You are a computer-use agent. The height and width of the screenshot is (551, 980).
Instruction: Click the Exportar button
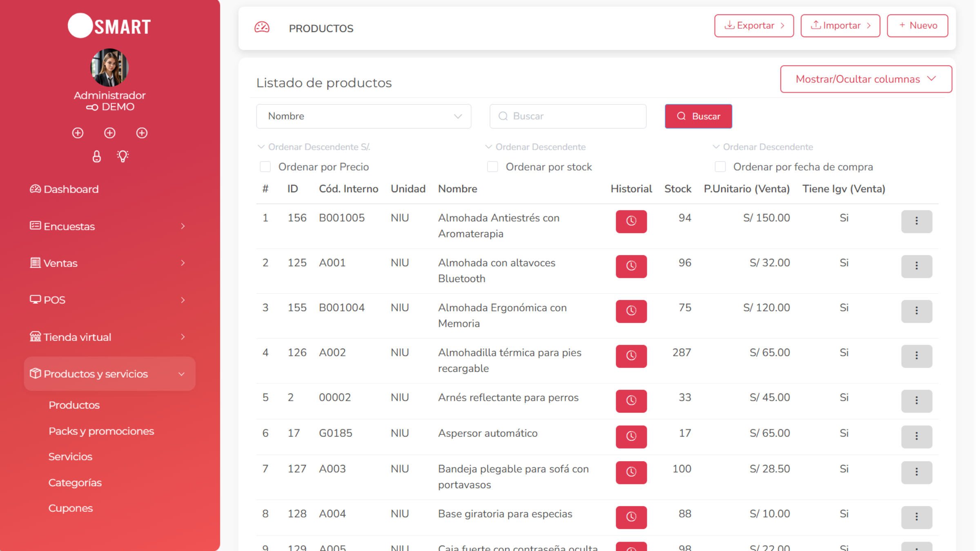point(754,26)
